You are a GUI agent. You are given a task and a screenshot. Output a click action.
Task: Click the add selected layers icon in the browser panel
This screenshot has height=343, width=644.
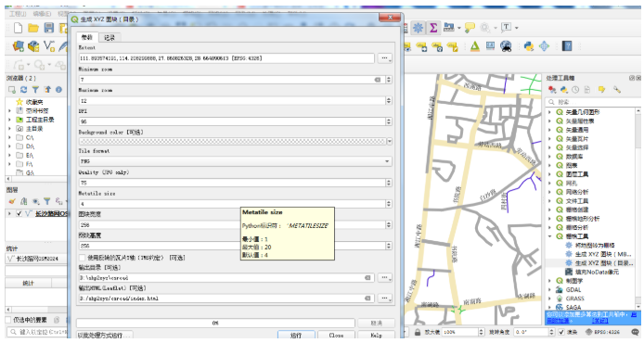[x=12, y=89]
